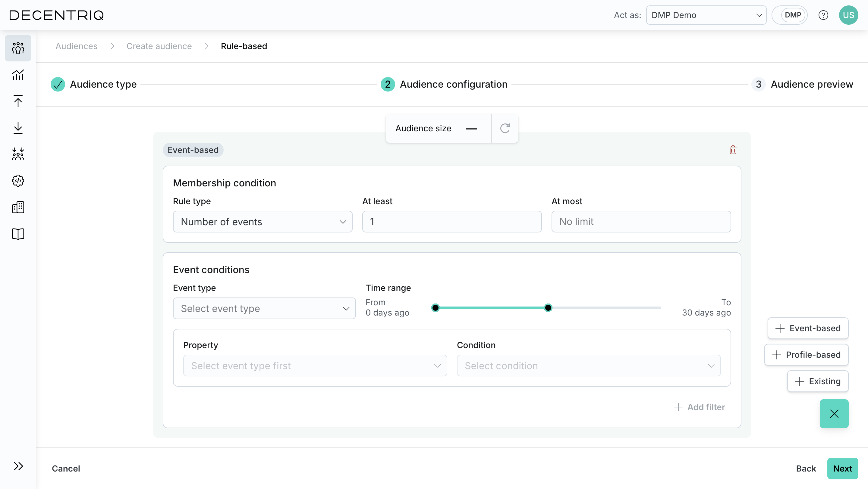Open the Select event type dropdown

tap(264, 309)
